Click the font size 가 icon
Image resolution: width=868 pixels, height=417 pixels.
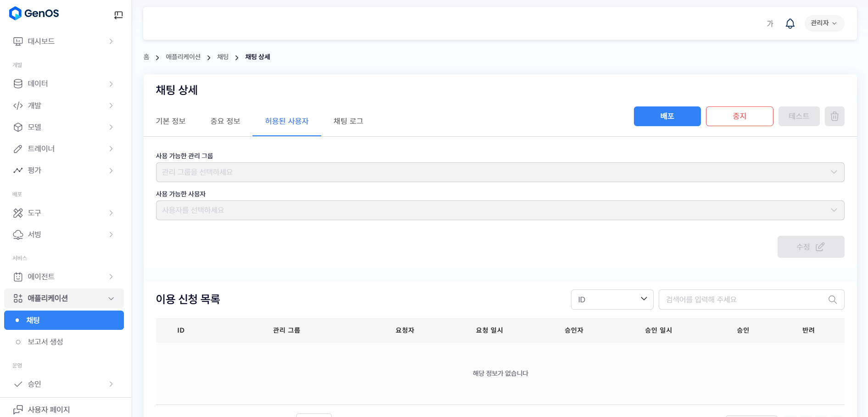[x=770, y=23]
